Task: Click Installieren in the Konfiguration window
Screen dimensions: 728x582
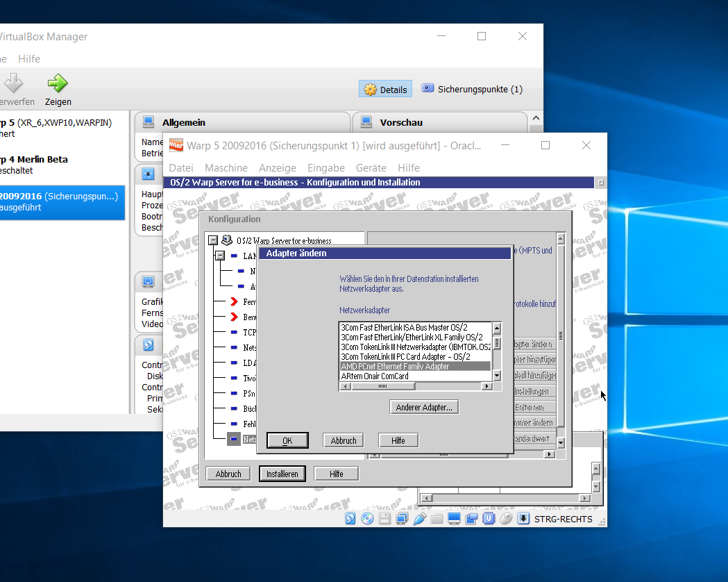Action: pos(282,474)
